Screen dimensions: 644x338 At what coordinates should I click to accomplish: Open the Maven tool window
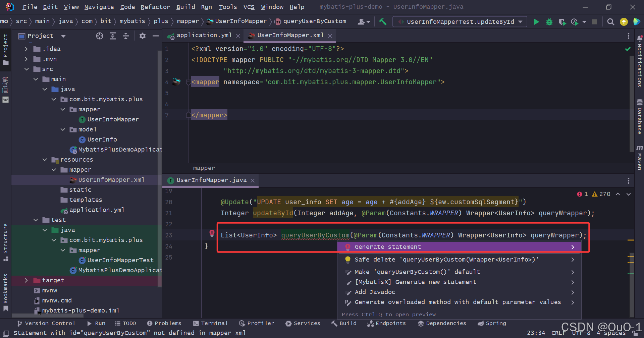(x=640, y=158)
